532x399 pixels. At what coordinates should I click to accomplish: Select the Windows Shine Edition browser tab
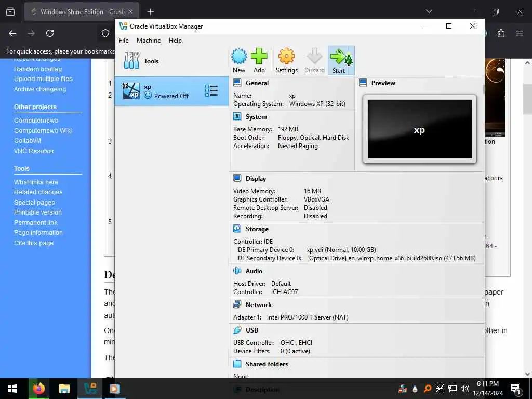point(82,11)
